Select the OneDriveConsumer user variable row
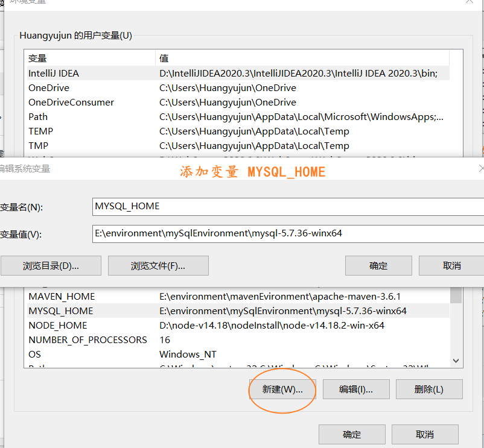 coord(238,102)
